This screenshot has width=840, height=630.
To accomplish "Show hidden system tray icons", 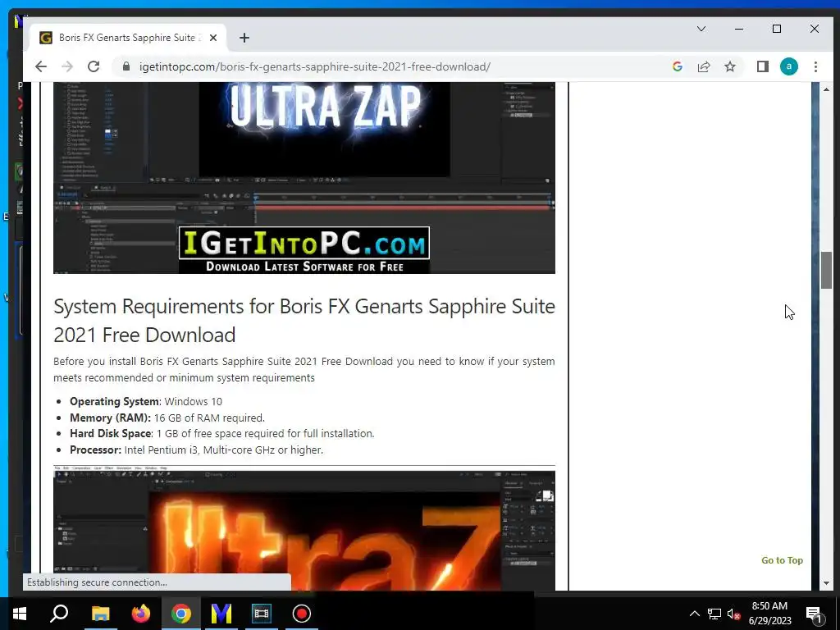I will 694,614.
